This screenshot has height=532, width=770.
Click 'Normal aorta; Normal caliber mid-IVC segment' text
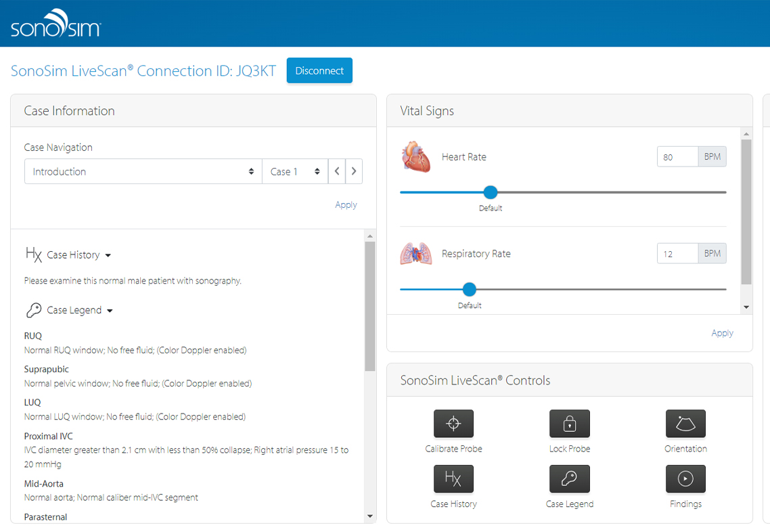click(111, 497)
